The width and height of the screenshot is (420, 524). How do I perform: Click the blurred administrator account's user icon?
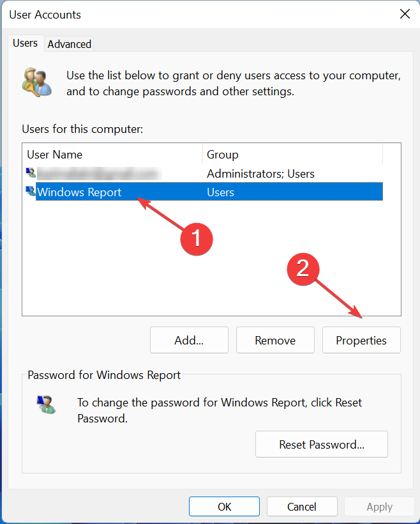click(x=31, y=173)
